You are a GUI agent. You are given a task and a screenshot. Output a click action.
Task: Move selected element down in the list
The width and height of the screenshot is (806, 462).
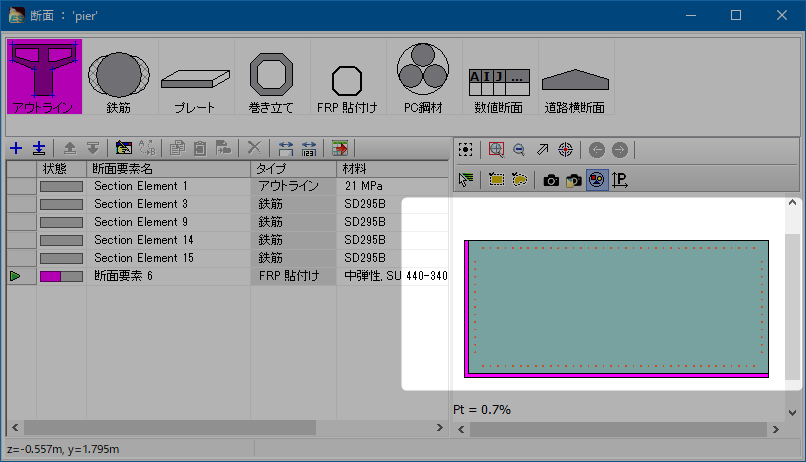[93, 149]
